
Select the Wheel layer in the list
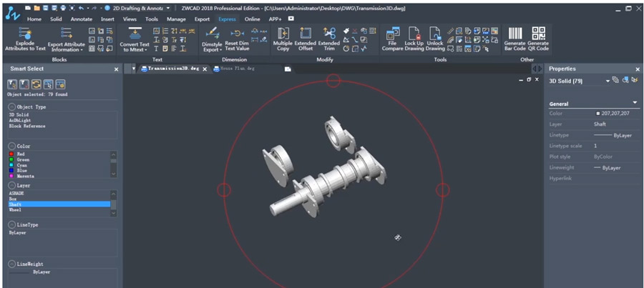17,210
